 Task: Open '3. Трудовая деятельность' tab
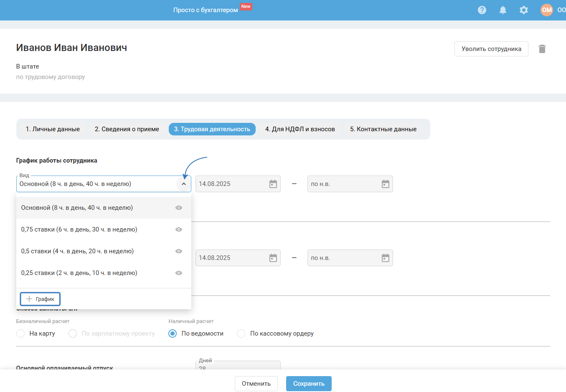tap(212, 129)
